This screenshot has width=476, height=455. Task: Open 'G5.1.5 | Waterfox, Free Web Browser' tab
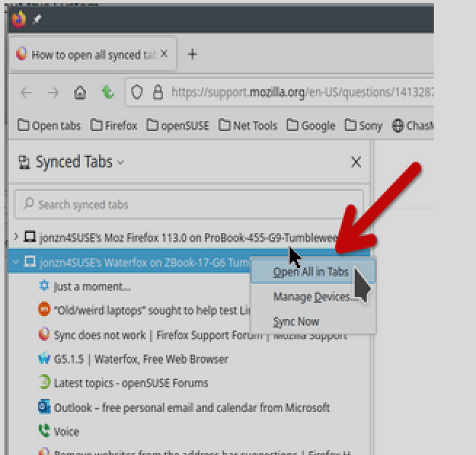[133, 359]
